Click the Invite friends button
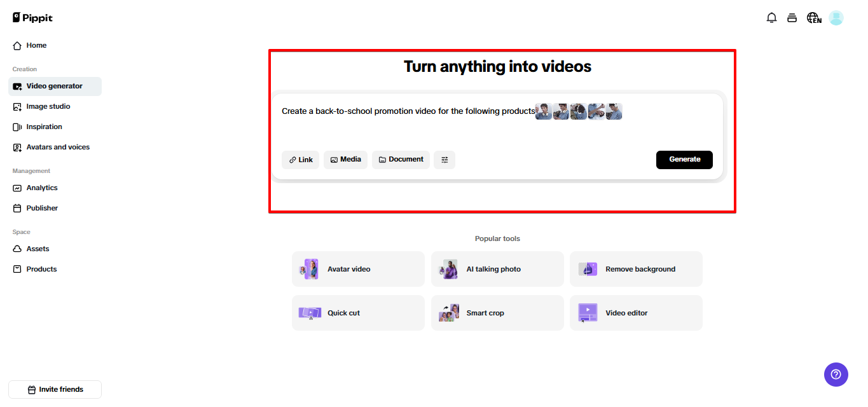 [55, 389]
